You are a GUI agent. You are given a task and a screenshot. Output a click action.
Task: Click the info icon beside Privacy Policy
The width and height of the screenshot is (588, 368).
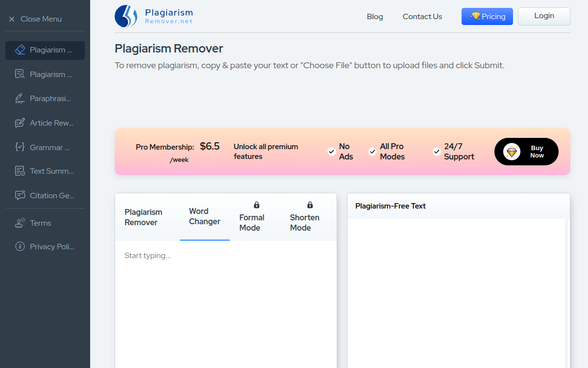(x=20, y=246)
